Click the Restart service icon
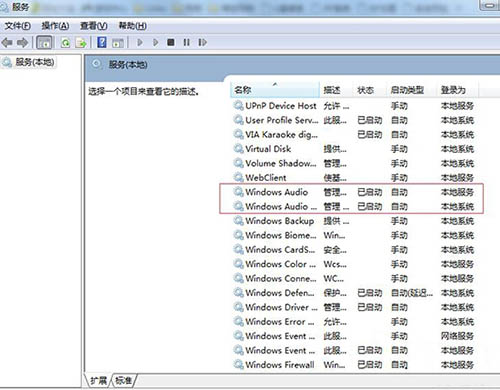500x390 pixels. point(202,42)
